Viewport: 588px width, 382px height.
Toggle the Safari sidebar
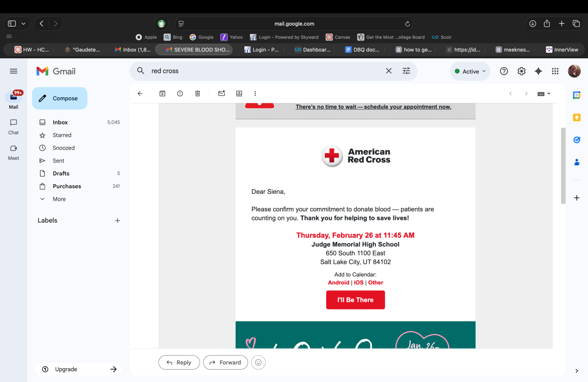click(x=12, y=23)
